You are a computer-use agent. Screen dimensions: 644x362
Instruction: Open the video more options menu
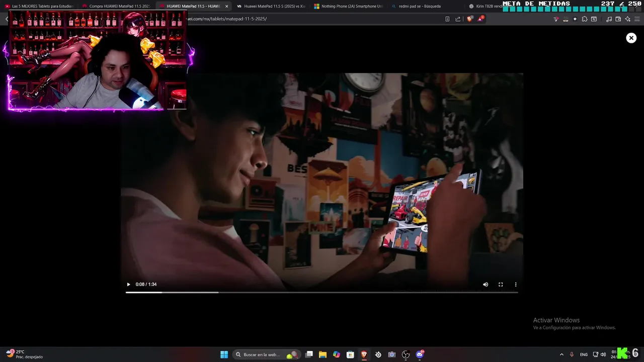[516, 285]
